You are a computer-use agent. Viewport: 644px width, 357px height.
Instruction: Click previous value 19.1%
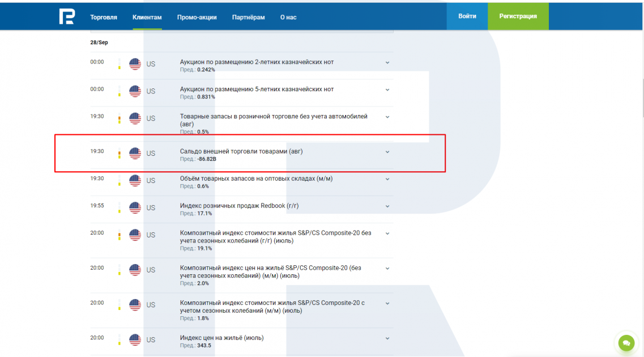[204, 249]
